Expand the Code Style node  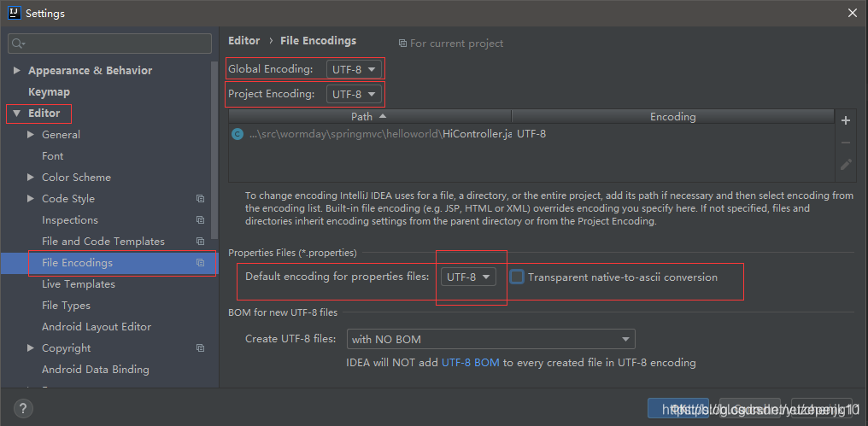tap(31, 199)
